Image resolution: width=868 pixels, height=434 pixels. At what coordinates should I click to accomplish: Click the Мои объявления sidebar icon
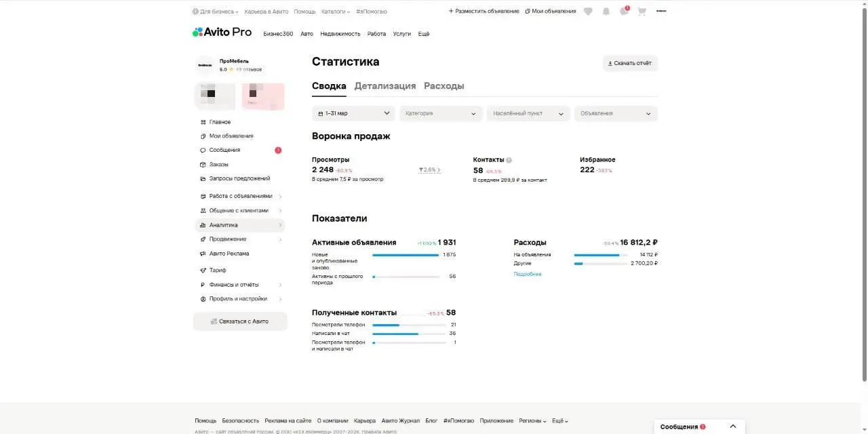pos(203,136)
